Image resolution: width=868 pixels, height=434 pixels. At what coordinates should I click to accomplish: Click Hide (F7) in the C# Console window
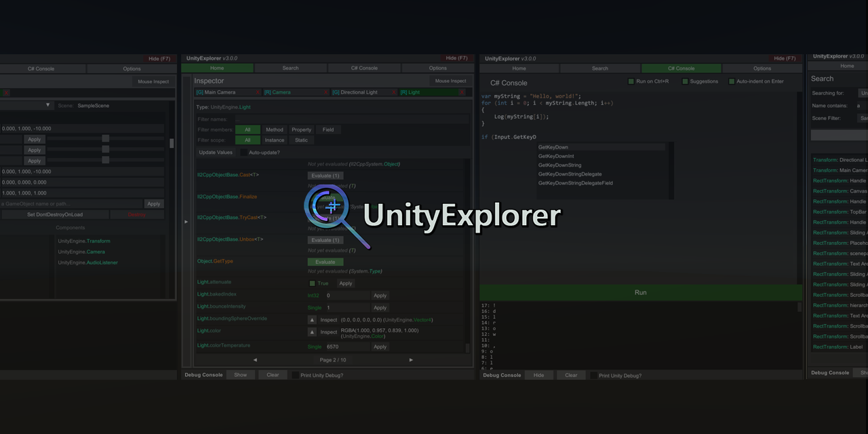[785, 58]
